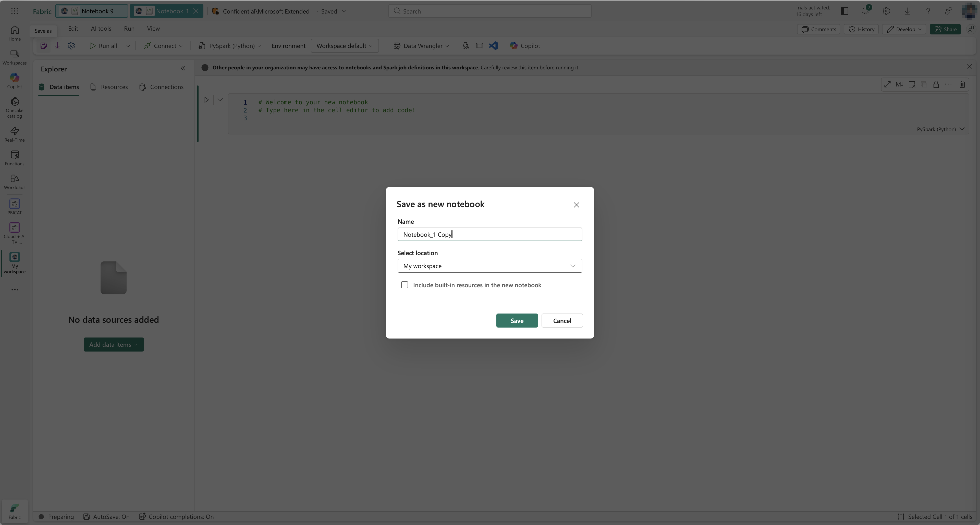Click Cancel in the dialog
This screenshot has height=525, width=980.
pos(562,320)
